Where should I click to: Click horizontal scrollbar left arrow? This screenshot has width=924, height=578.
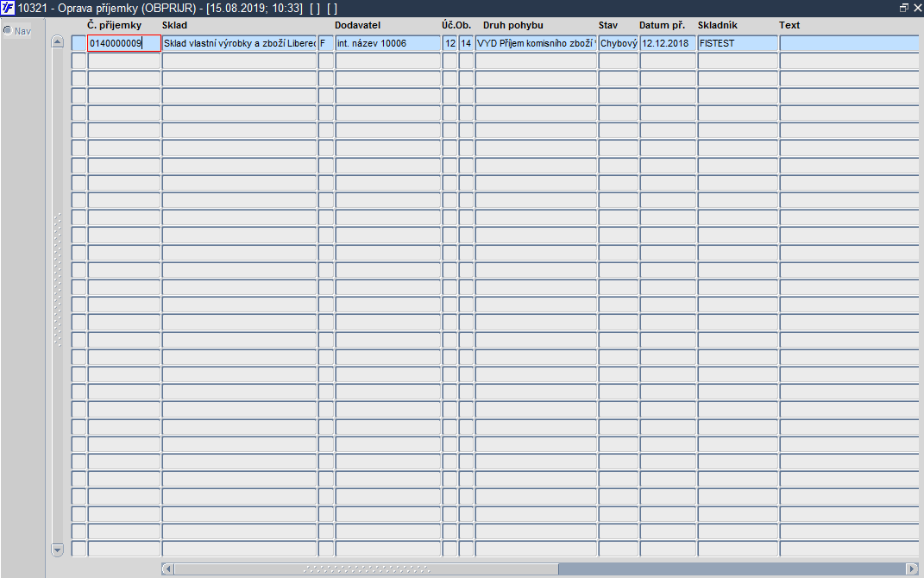[x=168, y=569]
